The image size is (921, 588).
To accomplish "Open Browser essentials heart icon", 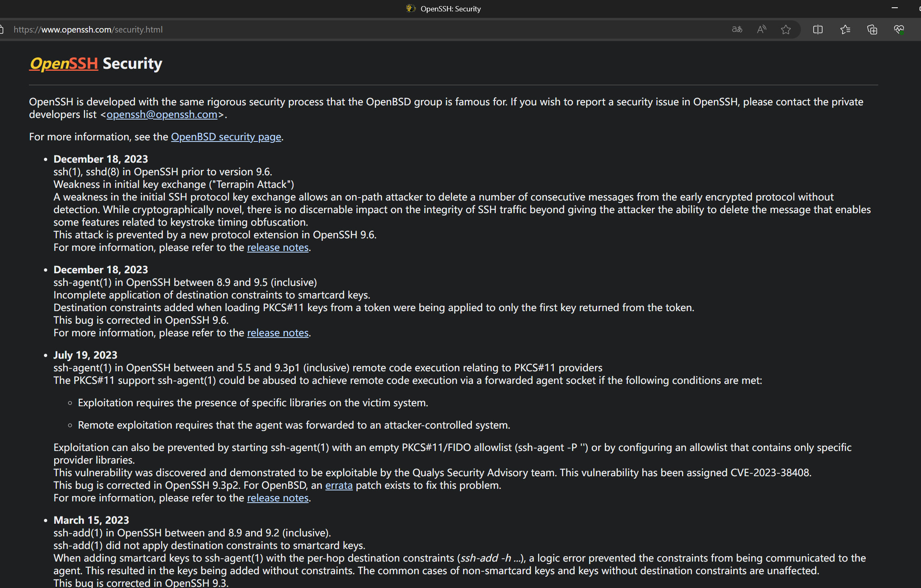I will [x=899, y=29].
